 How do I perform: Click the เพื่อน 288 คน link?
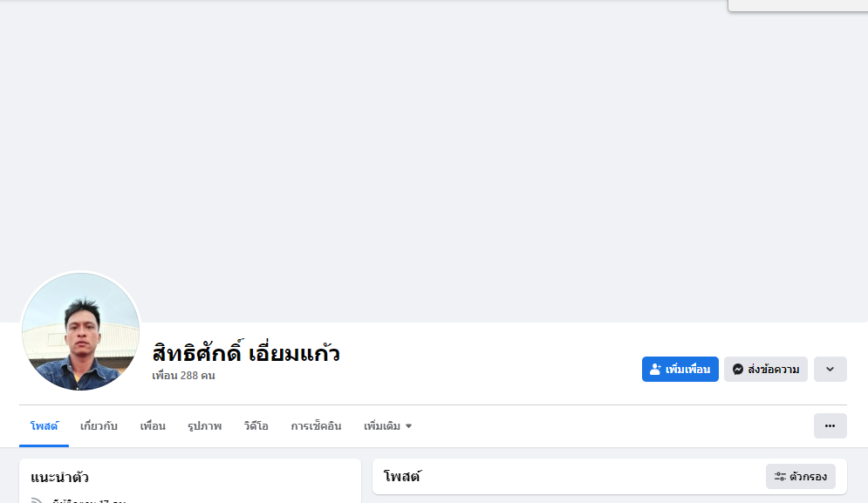click(183, 376)
